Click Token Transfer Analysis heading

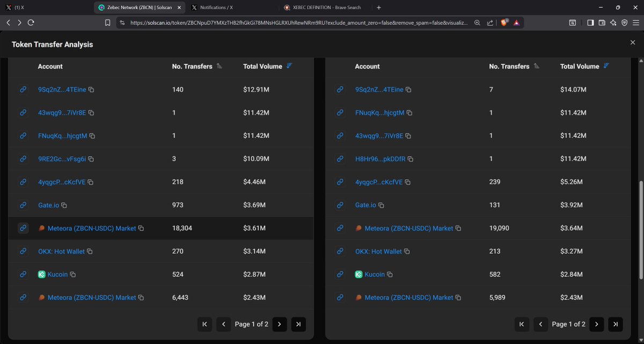coord(52,45)
